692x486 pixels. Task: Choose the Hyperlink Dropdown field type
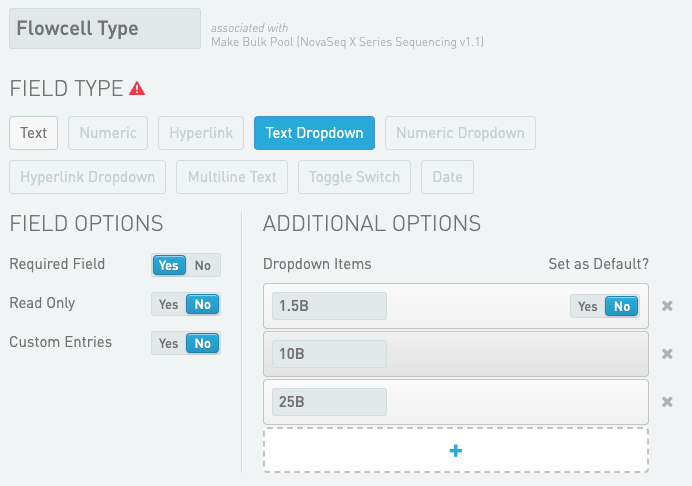[88, 177]
